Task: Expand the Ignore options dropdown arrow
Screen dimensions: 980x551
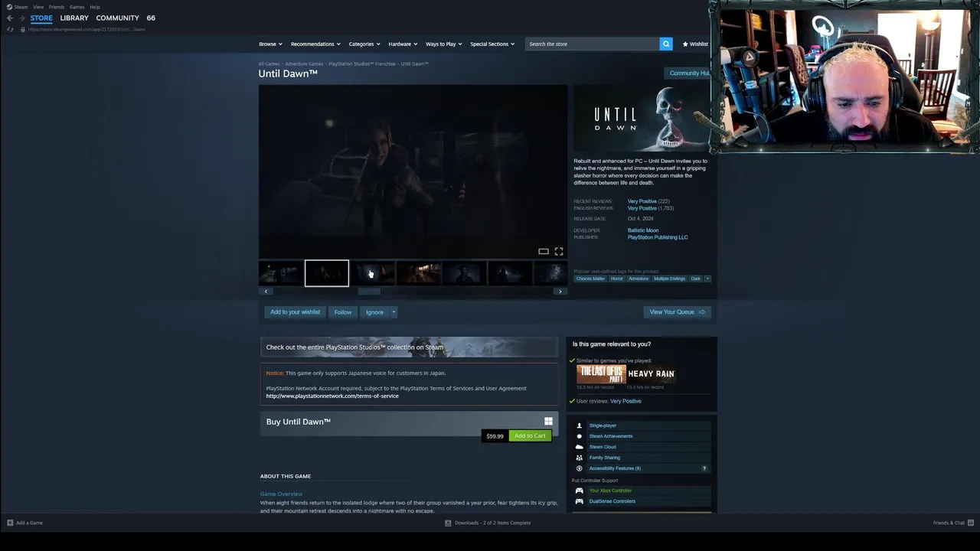Action: tap(394, 312)
